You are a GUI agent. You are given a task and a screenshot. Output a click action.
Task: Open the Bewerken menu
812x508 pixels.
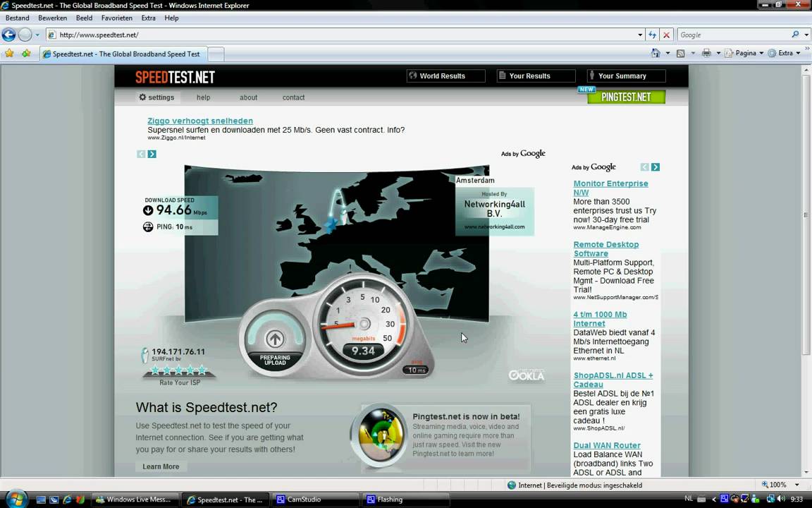tap(52, 18)
